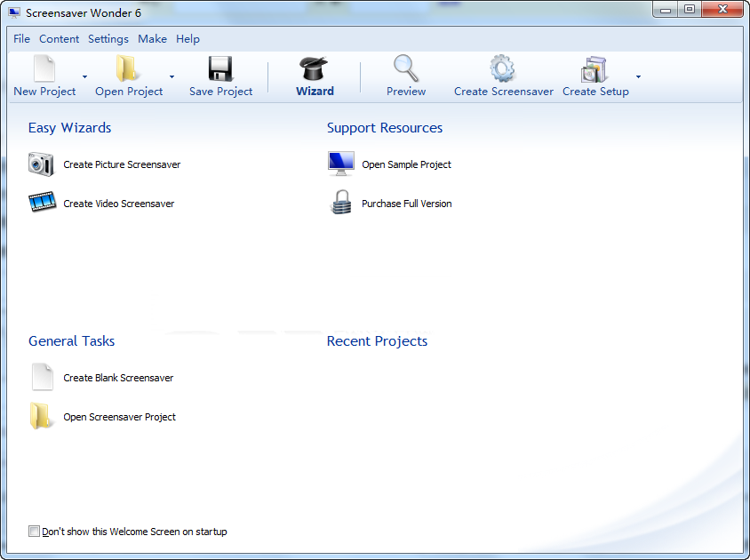Click the Purchase Full Version link
Screen dimensions: 750x560
[x=407, y=204]
